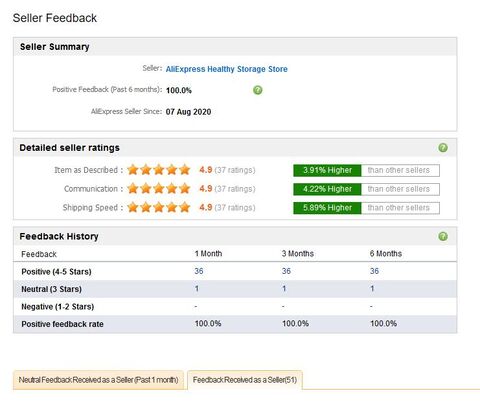Open the 6 Months positive feedback count 36
This screenshot has width=480, height=402.
click(374, 271)
